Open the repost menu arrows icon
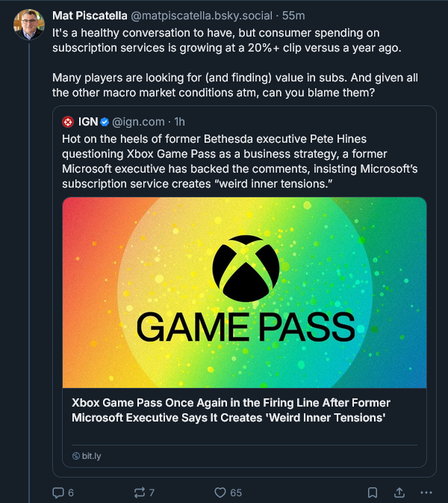Viewport: 448px width, 503px height. [139, 493]
